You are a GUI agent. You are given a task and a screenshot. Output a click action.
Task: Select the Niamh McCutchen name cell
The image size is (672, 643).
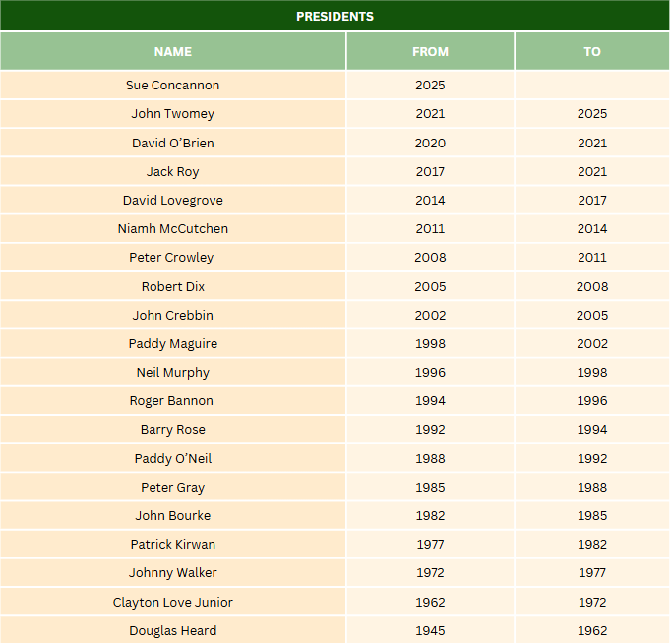point(173,228)
